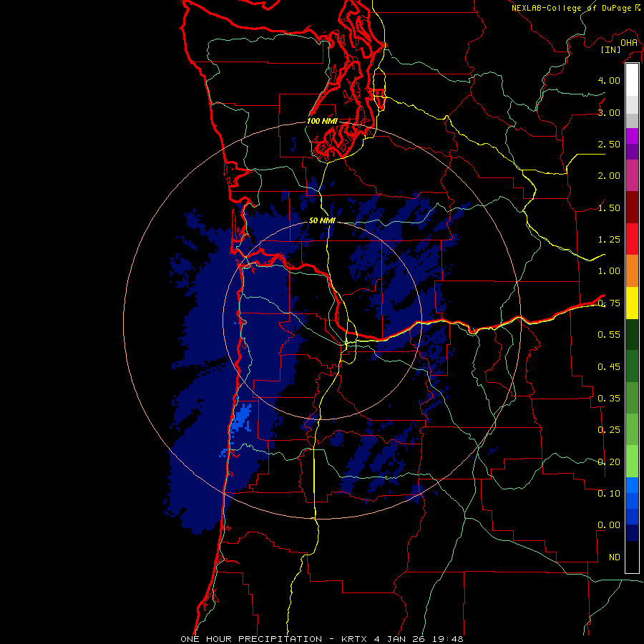The image size is (644, 644).
Task: Click the 3.00 legend value
Action: click(x=609, y=112)
